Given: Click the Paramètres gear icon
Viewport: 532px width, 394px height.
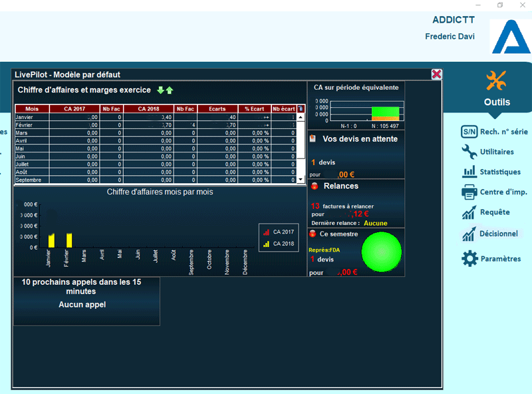Looking at the screenshot, I should click(469, 259).
